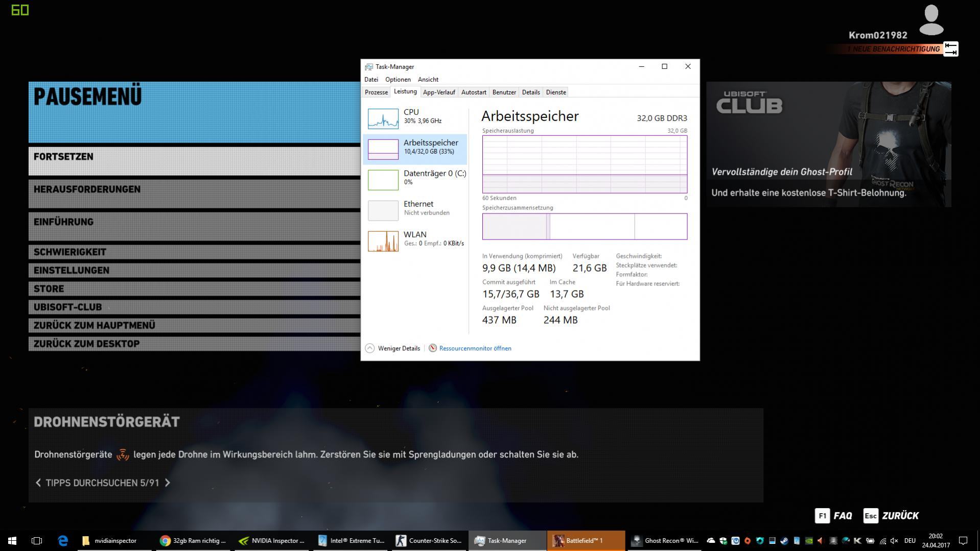
Task: Switch to the Intel Extreme Tuning taskbar item
Action: pos(351,540)
